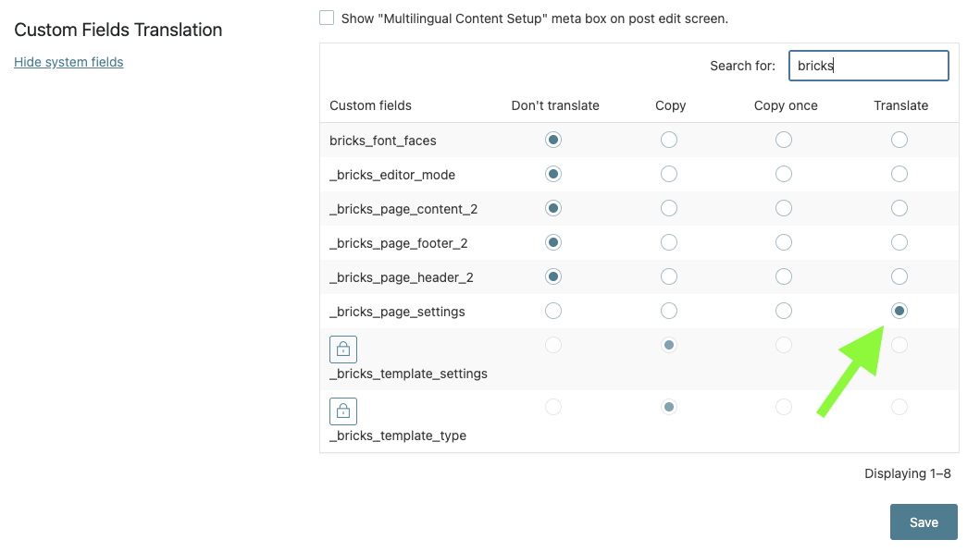
Task: Set _bricks_page_footer_2 to Translate
Action: (899, 242)
